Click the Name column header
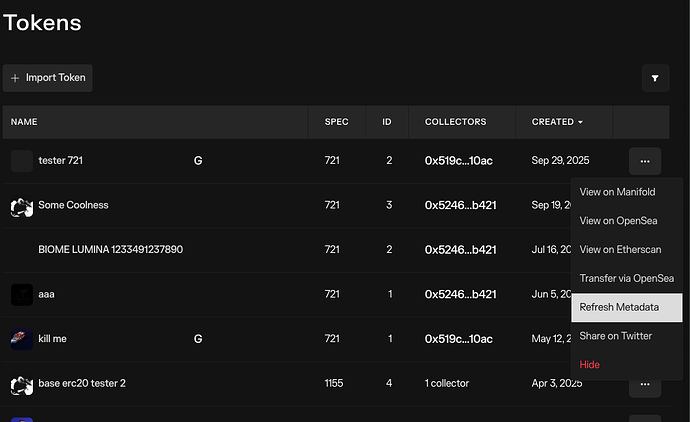The height and width of the screenshot is (422, 690). pos(24,122)
